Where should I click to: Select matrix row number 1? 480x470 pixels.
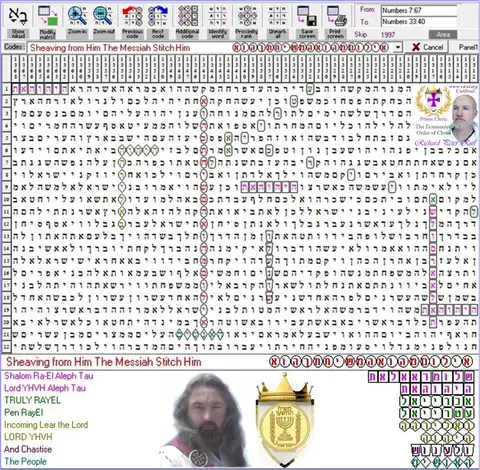click(x=6, y=89)
